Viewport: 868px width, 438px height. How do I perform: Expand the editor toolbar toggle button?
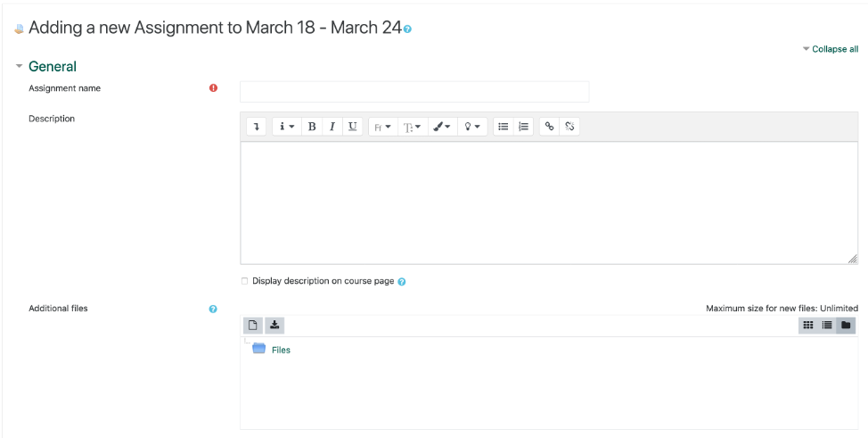[x=257, y=127]
